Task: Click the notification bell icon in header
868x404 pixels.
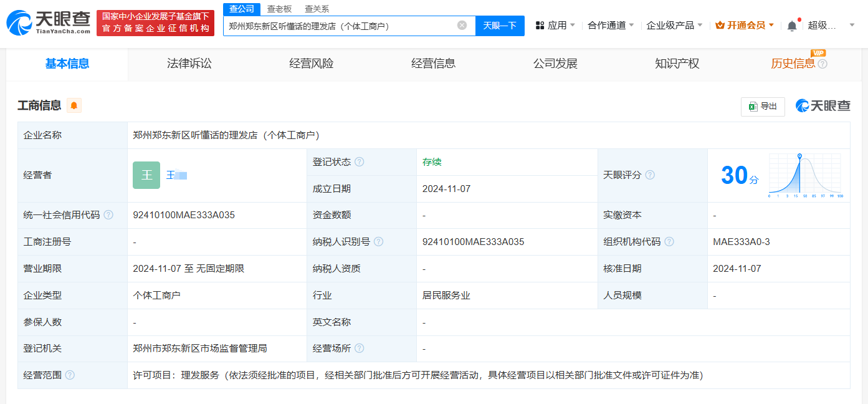Action: click(792, 26)
